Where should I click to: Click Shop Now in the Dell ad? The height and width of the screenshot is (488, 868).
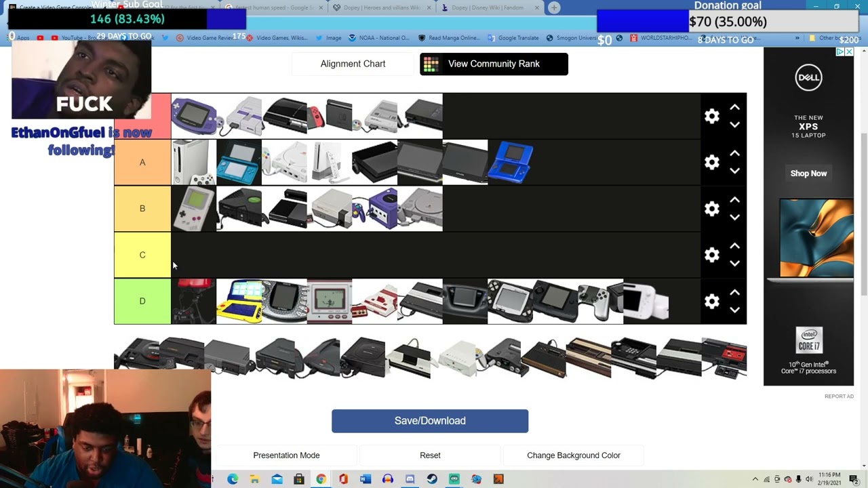pos(808,174)
